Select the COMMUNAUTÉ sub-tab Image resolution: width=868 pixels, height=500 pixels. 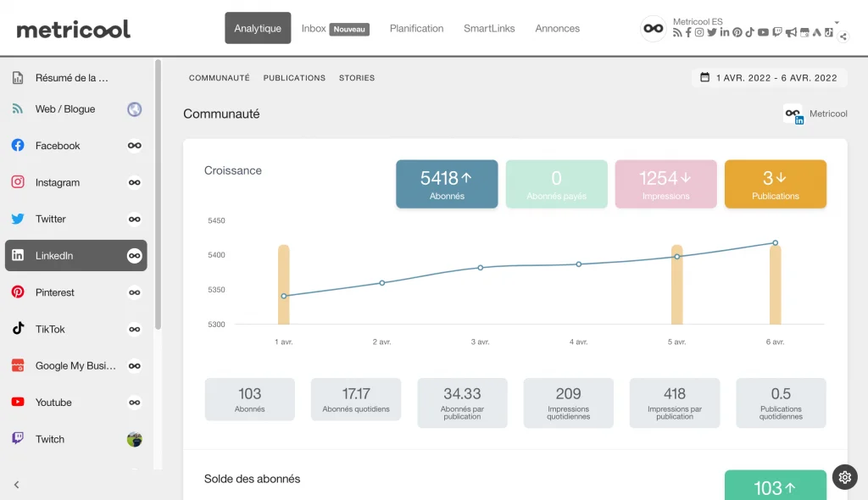(220, 78)
